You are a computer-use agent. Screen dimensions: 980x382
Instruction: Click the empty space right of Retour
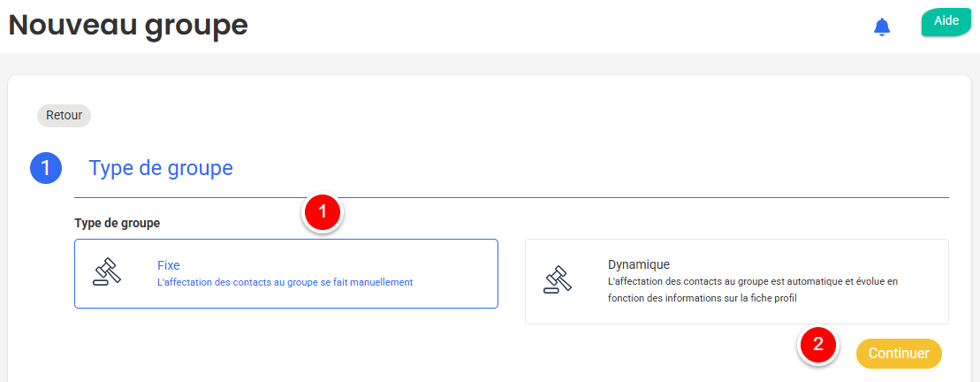(x=442, y=115)
